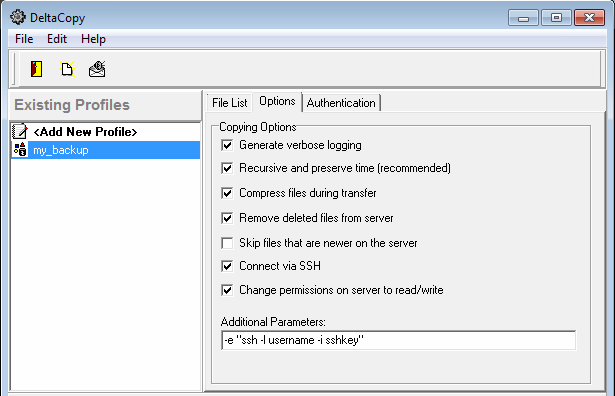Toggle the Connect via SSH checkbox
The image size is (615, 396).
click(227, 266)
